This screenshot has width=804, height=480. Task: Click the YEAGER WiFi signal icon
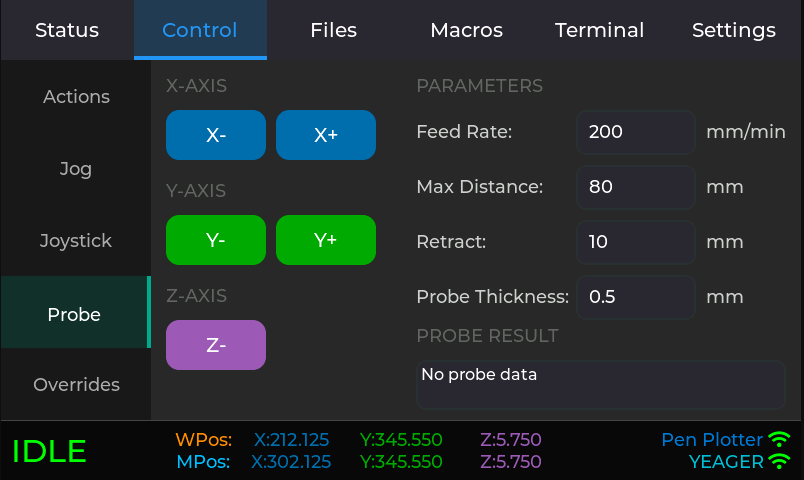[779, 462]
